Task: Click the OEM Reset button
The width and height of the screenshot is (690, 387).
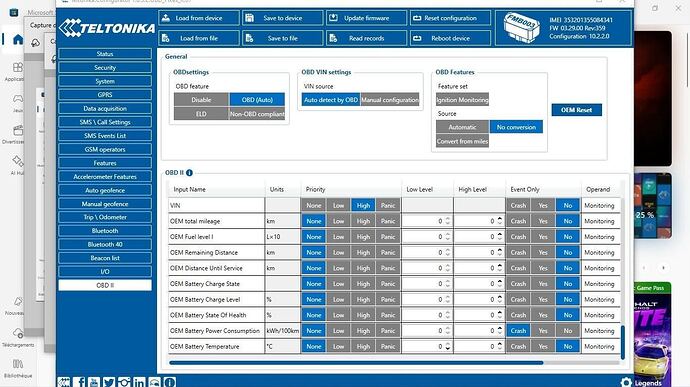Action: tap(576, 110)
